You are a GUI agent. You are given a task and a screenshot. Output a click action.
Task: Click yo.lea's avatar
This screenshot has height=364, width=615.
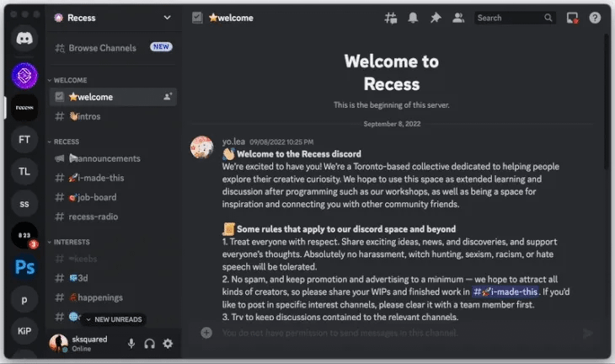tap(201, 147)
